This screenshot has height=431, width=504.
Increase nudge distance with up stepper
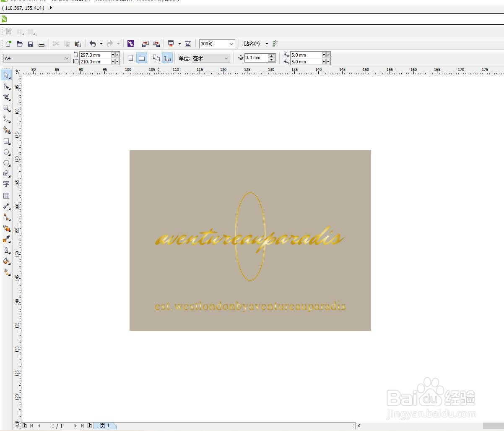pyautogui.click(x=272, y=56)
